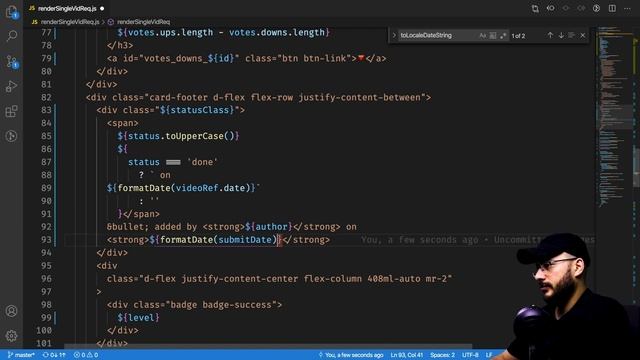Open the GitLens timeline icon in activity bar
This screenshot has height=360, width=640.
(11, 136)
